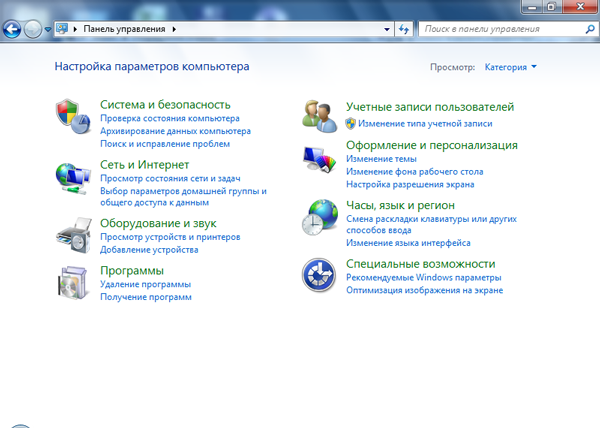The height and width of the screenshot is (428, 600).
Task: Click Удаление программы link
Action: (145, 285)
